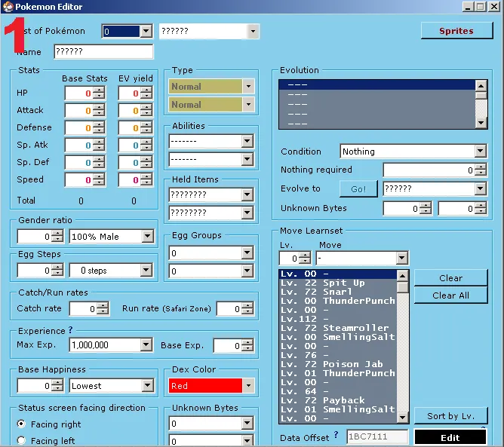504x447 pixels.
Task: Select Lv. 01 SmellingSalt row
Action: pos(338,409)
